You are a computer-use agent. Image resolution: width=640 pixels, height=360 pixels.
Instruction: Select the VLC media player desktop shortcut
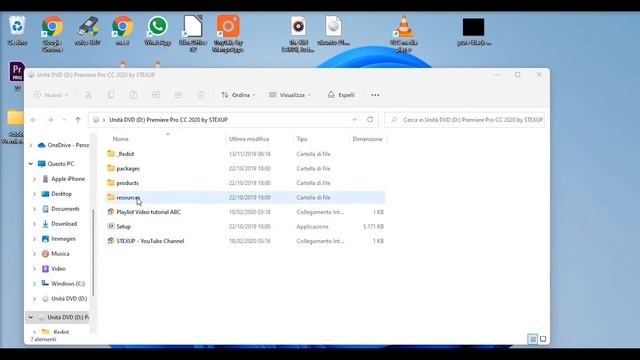[403, 33]
